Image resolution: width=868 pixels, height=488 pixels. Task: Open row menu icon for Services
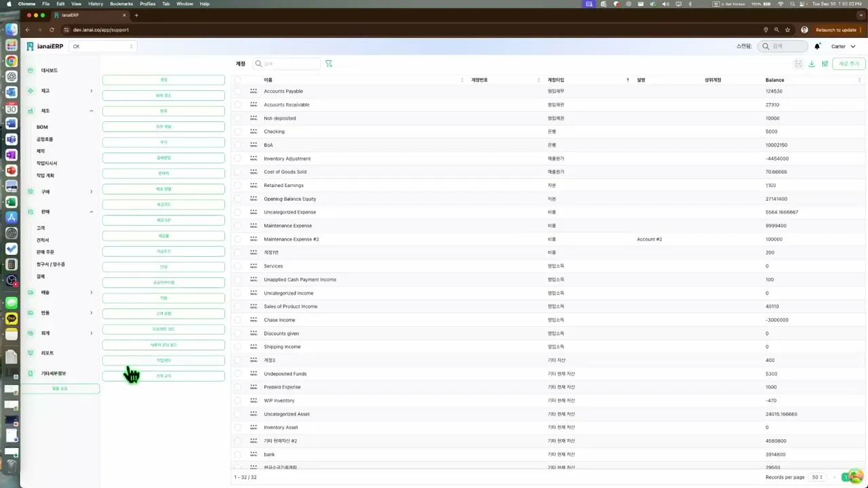tap(254, 266)
